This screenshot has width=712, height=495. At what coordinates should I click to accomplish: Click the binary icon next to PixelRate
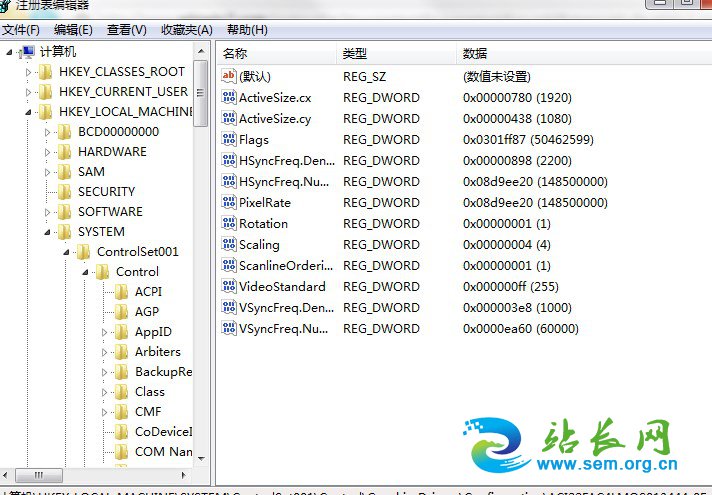(229, 203)
